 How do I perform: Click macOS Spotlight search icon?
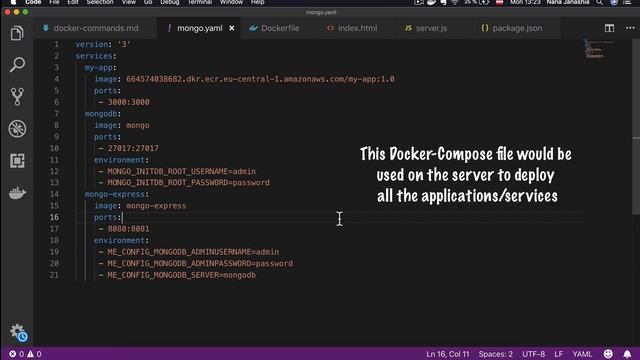[x=599, y=2]
